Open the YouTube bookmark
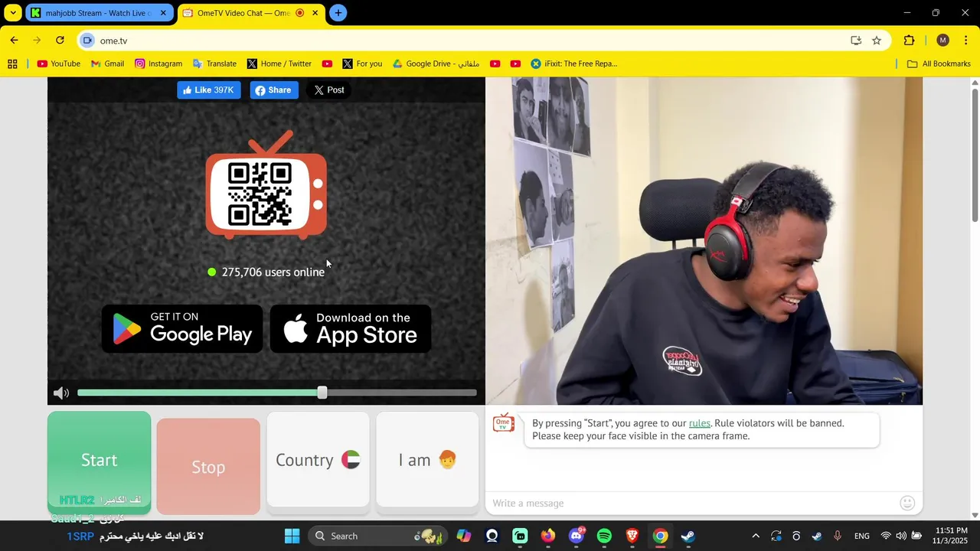Viewport: 980px width, 551px height. 59,64
